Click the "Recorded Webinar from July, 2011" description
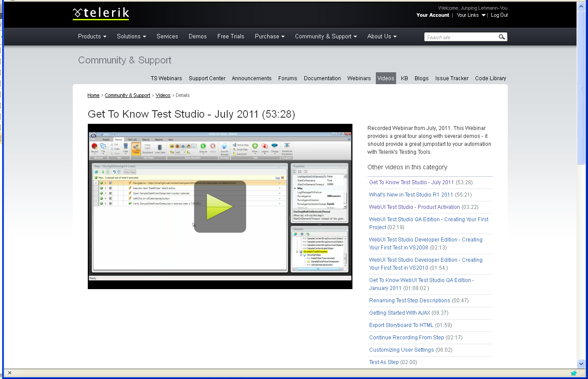Screen dimensions: 588x379 (429, 140)
